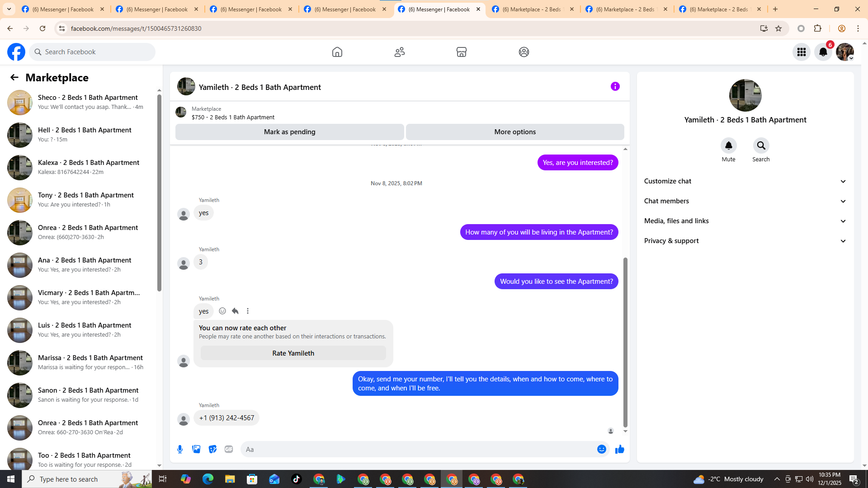Switch to the third Messenger tab
This screenshot has width=868, height=488.
point(251,9)
